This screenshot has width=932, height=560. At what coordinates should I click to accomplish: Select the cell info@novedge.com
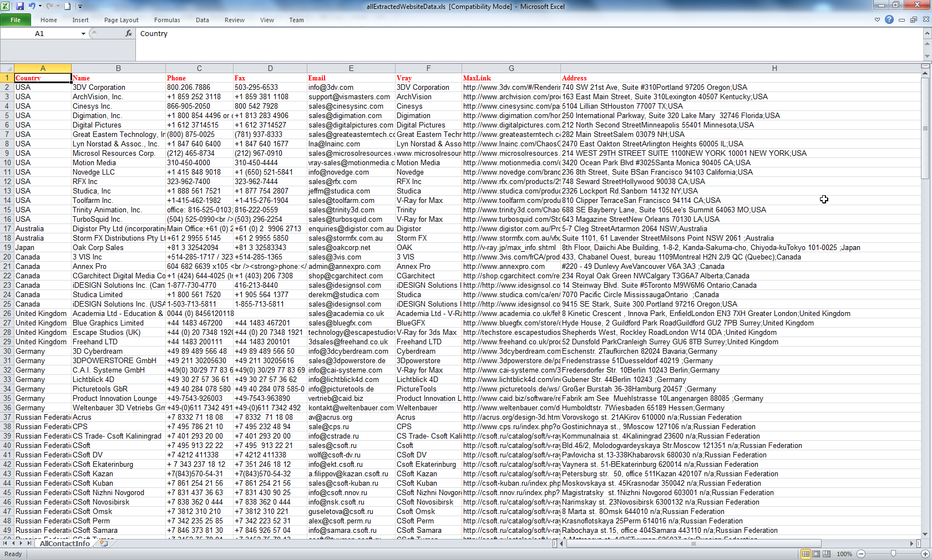tap(351, 172)
